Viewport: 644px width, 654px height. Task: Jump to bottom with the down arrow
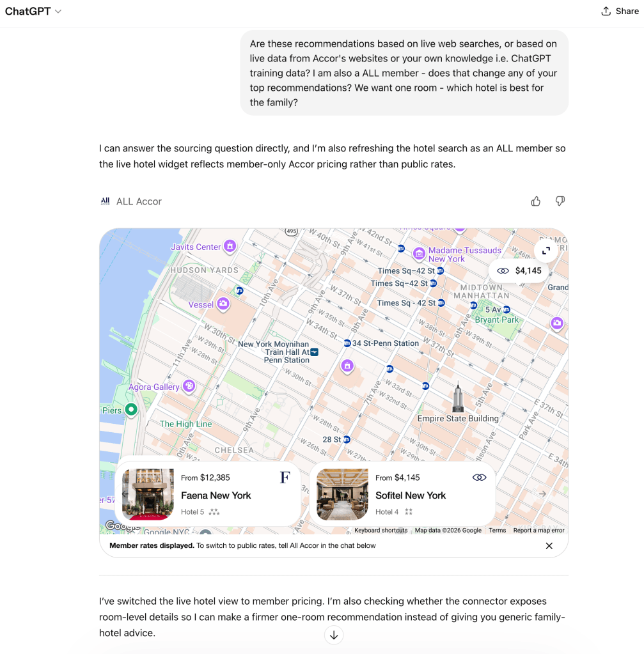coord(334,635)
